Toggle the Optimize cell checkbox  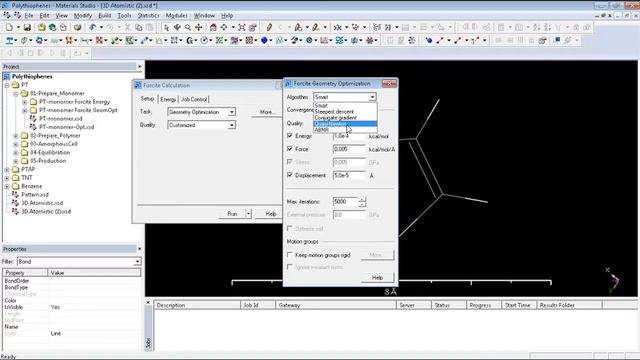[290, 229]
